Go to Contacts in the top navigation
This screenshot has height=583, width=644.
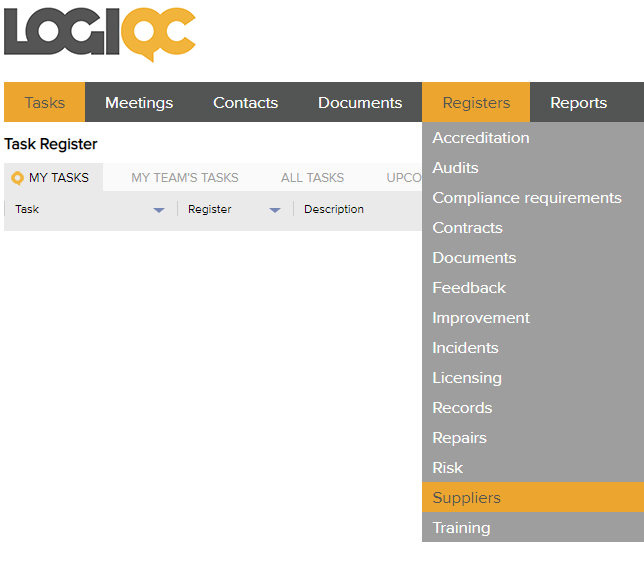pyautogui.click(x=245, y=103)
